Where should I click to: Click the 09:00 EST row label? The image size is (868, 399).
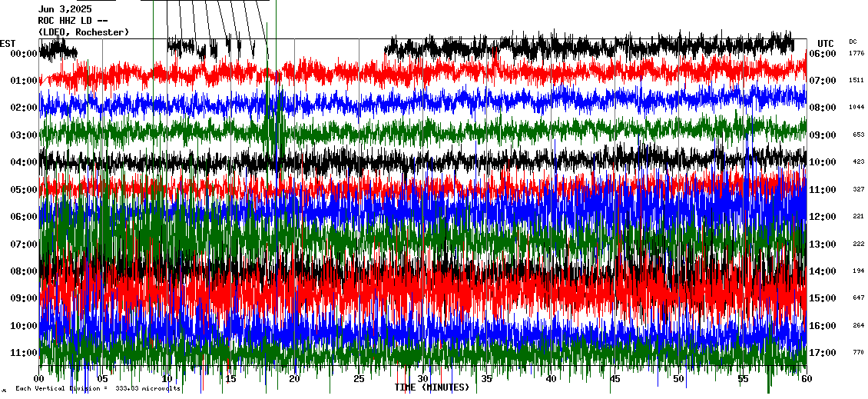25,298
